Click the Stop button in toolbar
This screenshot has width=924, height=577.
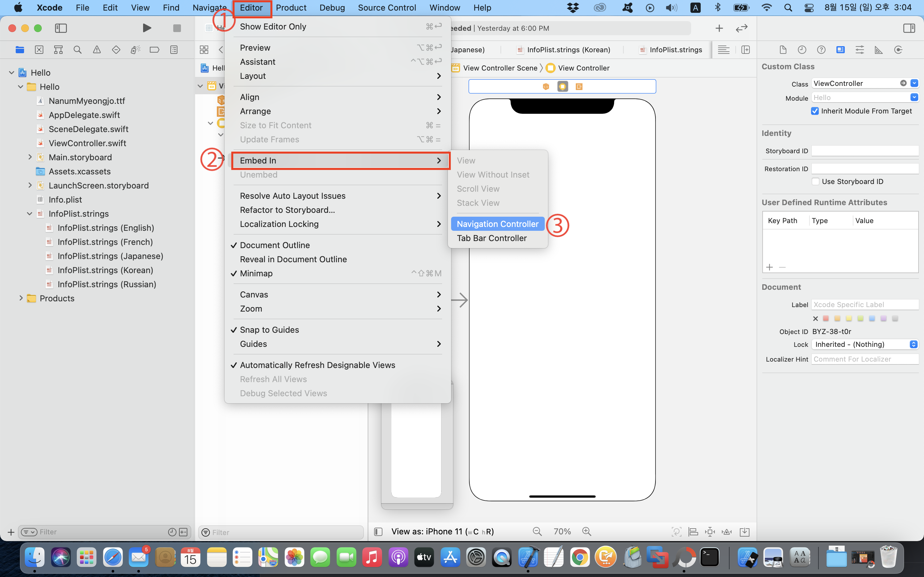[x=177, y=28]
